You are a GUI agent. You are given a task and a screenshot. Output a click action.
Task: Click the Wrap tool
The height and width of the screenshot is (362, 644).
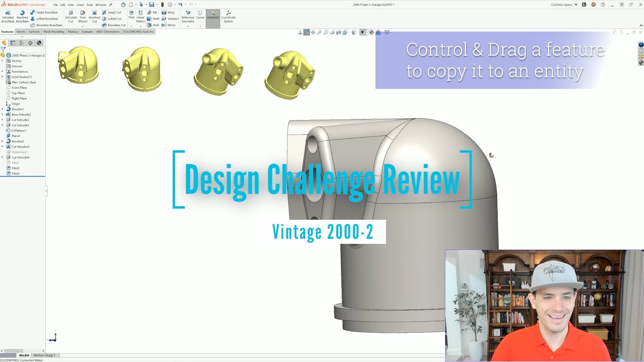click(x=168, y=12)
